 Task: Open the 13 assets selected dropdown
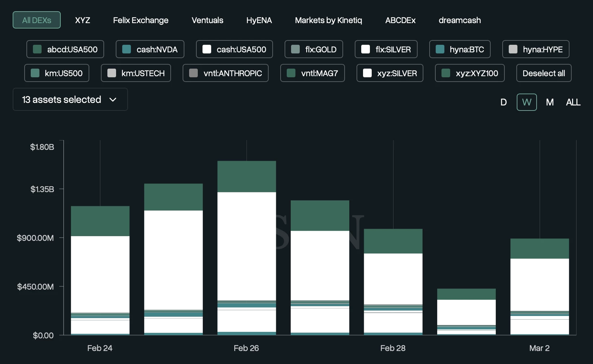[x=61, y=99]
